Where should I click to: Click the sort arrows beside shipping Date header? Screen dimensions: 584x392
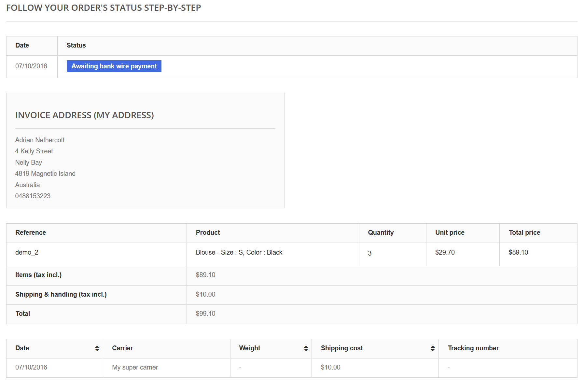coord(97,348)
